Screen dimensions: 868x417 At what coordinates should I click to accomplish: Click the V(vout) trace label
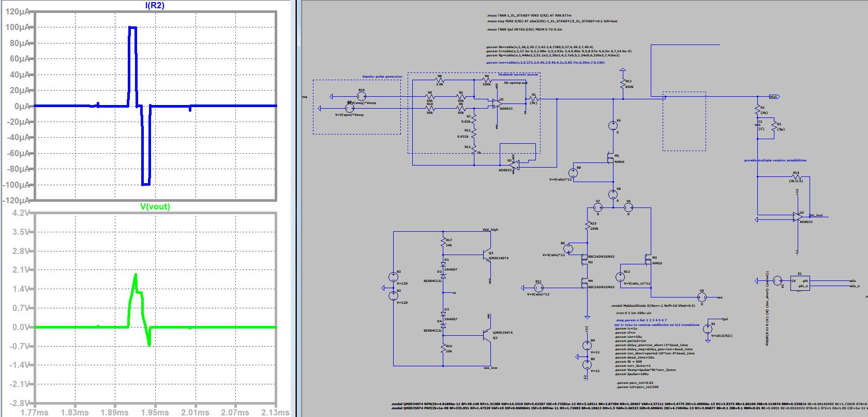[x=155, y=207]
